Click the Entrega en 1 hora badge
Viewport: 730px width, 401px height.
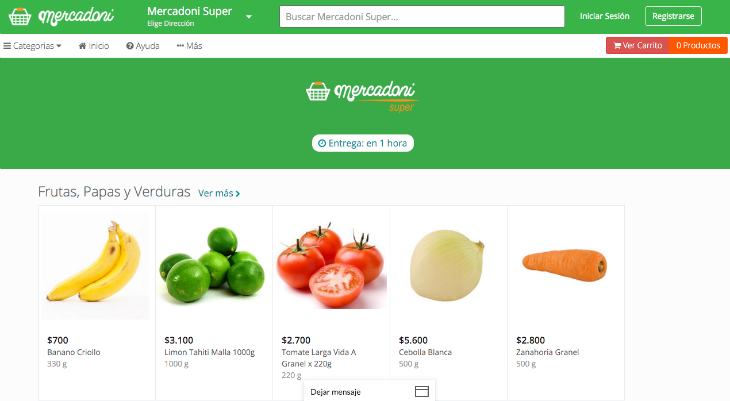[x=363, y=143]
